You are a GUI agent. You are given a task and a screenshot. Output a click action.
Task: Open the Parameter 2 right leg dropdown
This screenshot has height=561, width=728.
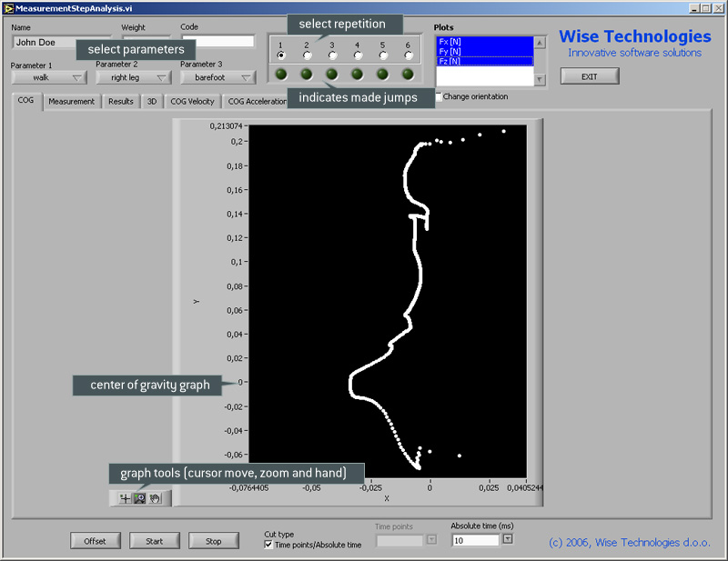[134, 77]
